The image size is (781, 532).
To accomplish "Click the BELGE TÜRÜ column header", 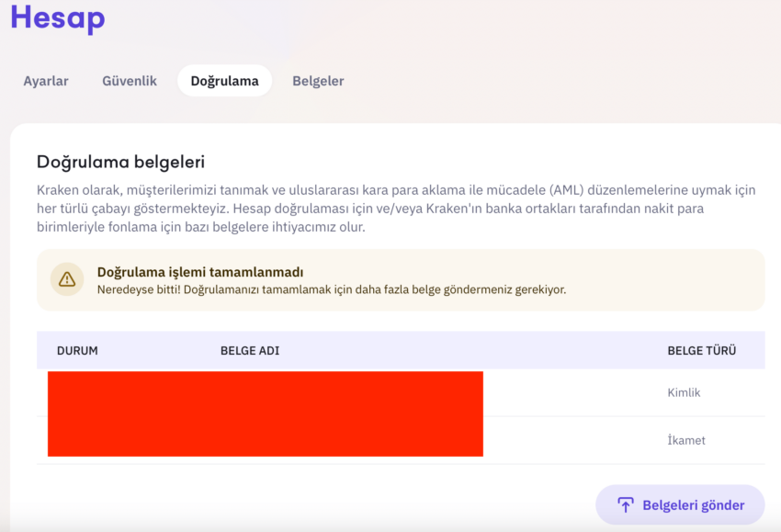I will [x=701, y=351].
